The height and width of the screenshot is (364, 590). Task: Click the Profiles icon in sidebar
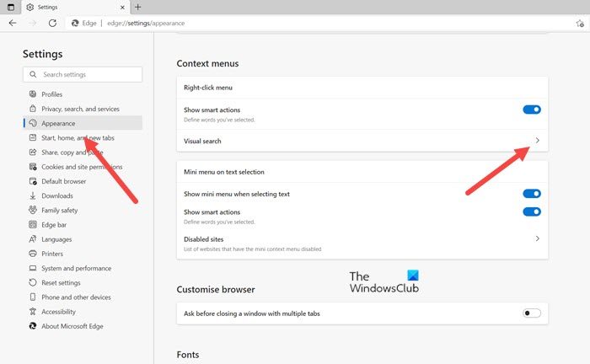tap(33, 94)
